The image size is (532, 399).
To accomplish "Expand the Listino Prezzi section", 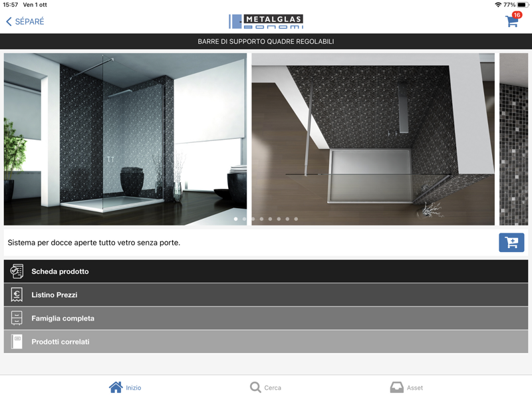I will (266, 295).
